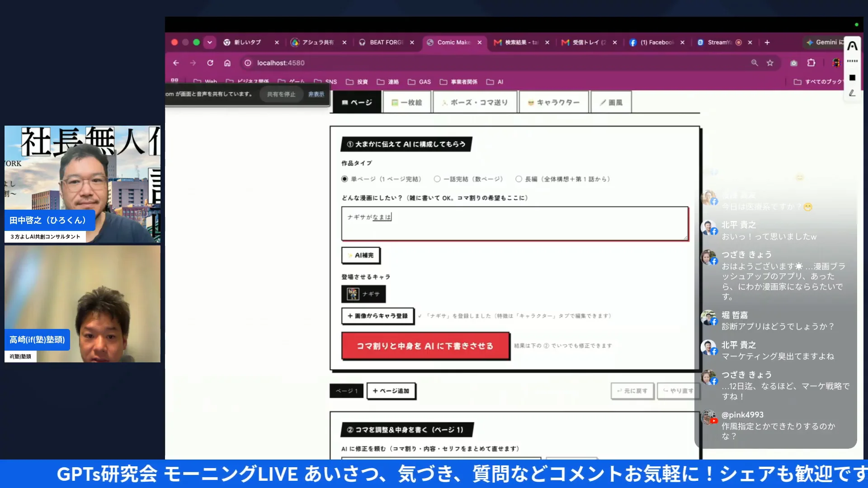The width and height of the screenshot is (868, 488).
Task: Click the red AI に下書きさせる button
Action: tap(425, 346)
